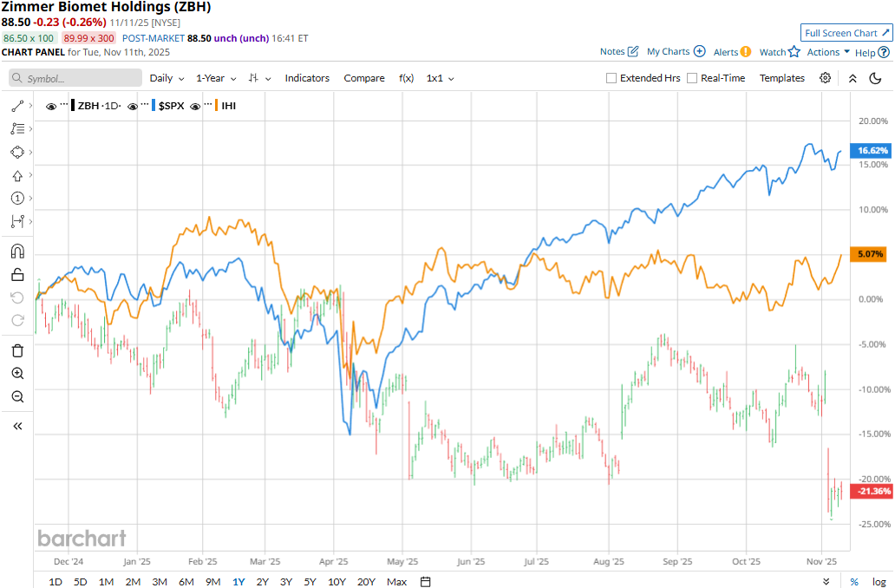The image size is (895, 588).
Task: Toggle visibility of ZBH series
Action: (51, 106)
